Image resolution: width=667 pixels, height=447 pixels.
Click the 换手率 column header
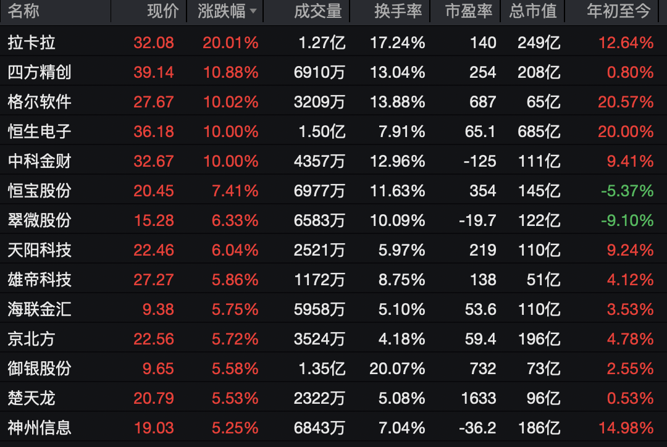tap(399, 12)
